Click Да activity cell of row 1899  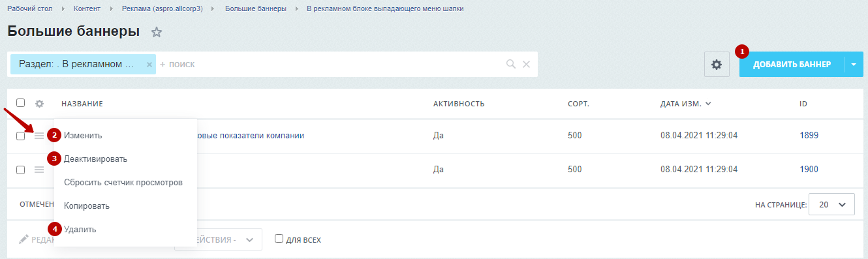click(439, 136)
